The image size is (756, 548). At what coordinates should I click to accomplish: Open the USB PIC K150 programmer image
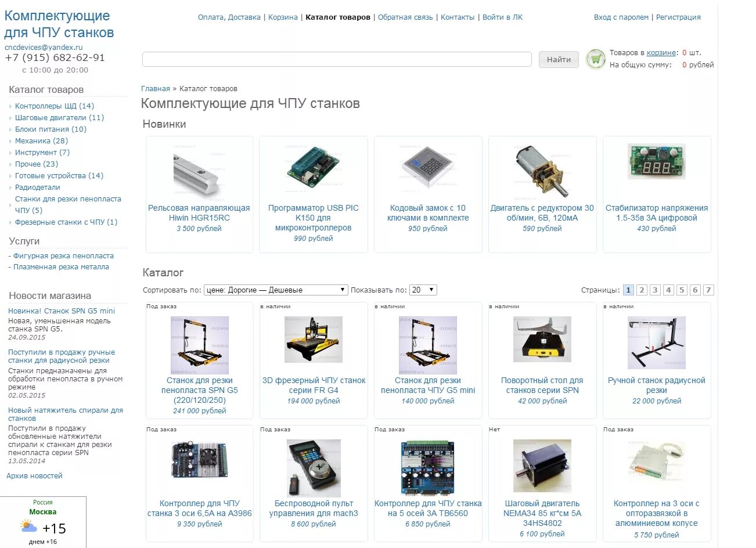[x=314, y=167]
